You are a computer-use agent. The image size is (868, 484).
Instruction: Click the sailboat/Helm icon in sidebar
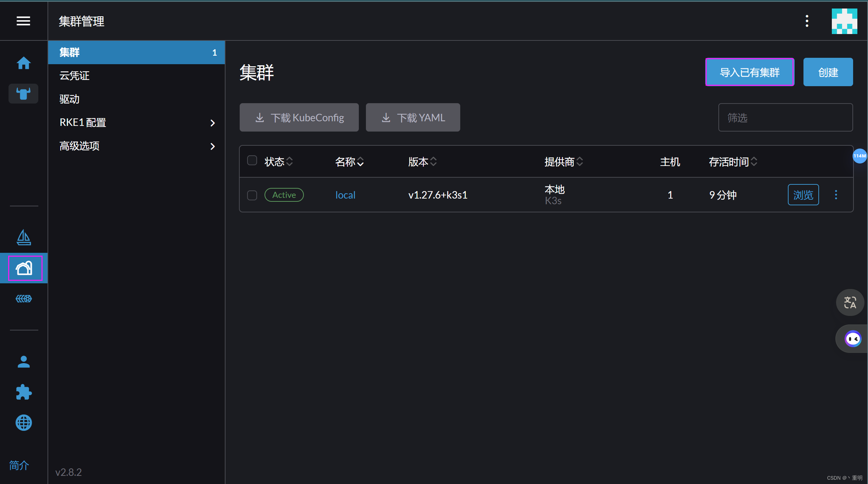pyautogui.click(x=24, y=237)
